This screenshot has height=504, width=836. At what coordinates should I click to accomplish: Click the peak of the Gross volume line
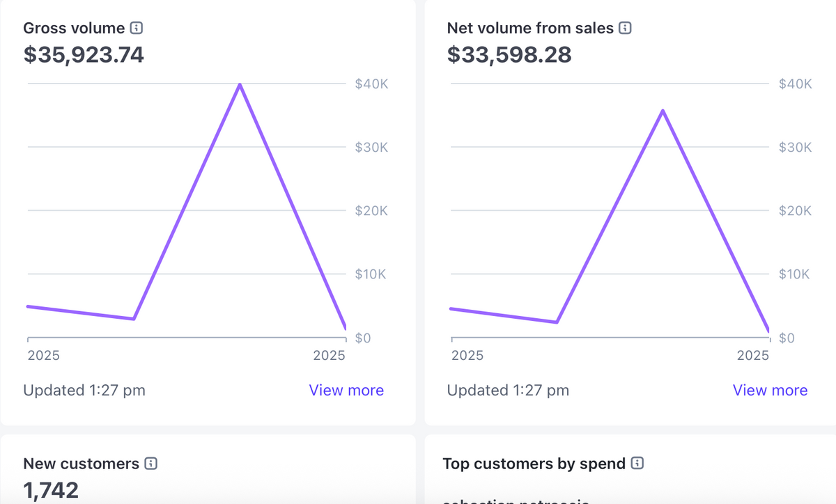tap(240, 85)
